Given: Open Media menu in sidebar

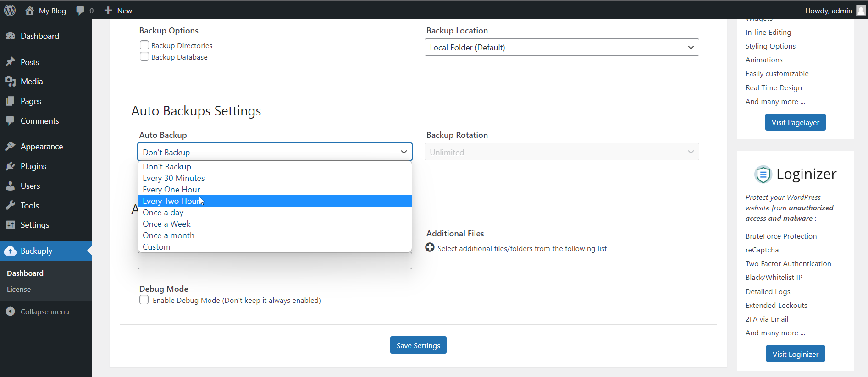Looking at the screenshot, I should [46, 81].
